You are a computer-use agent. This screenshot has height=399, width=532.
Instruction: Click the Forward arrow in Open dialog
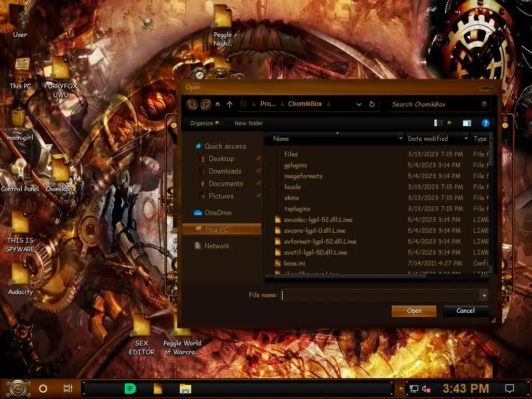point(206,104)
